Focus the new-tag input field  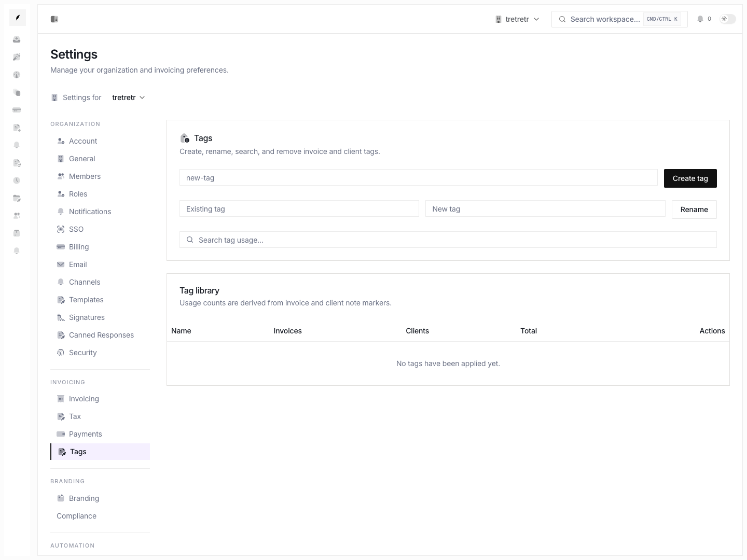point(419,177)
